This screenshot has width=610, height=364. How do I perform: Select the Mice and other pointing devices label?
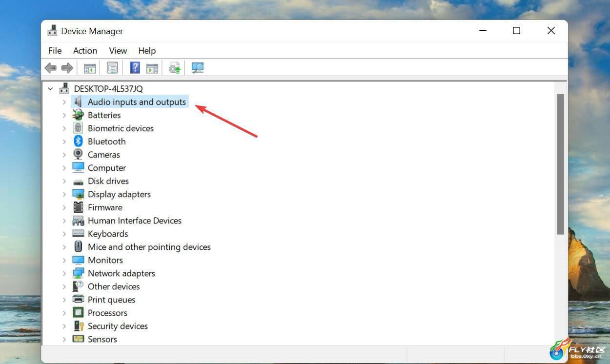[x=149, y=247]
